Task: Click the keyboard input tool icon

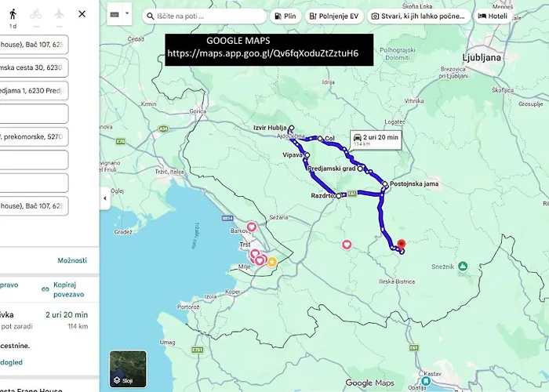Action: 115,14
